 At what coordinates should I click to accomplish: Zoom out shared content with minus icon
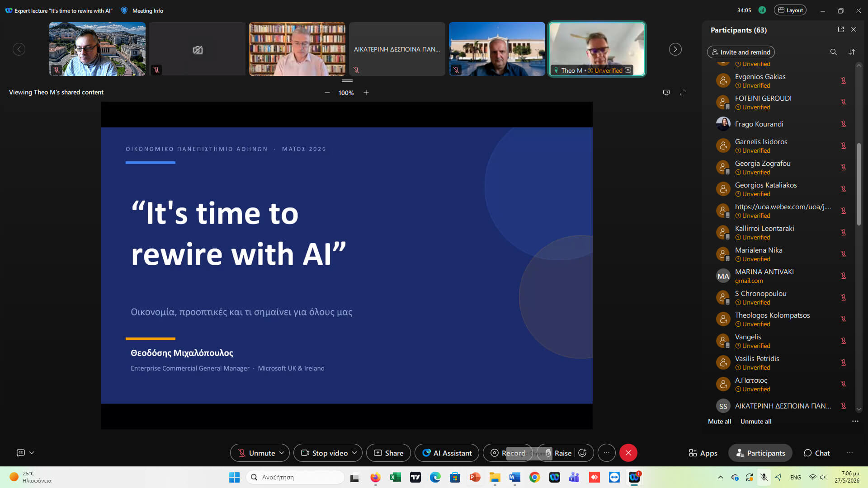click(327, 93)
